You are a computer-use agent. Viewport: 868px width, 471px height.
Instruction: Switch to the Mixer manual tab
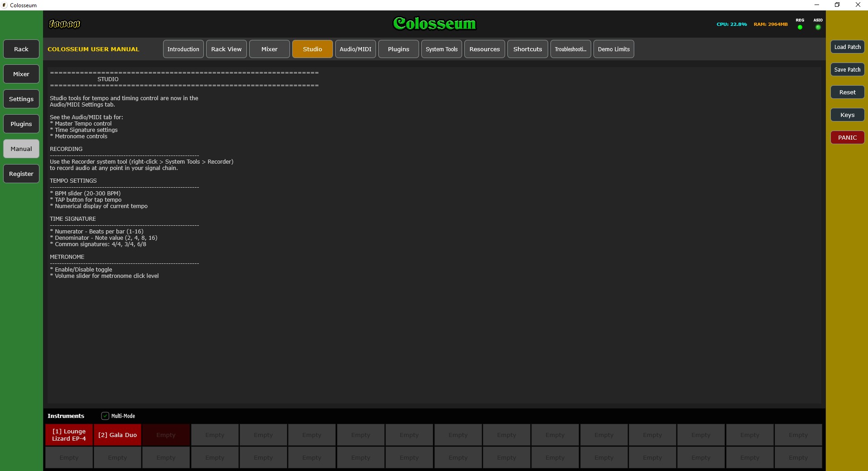click(269, 49)
